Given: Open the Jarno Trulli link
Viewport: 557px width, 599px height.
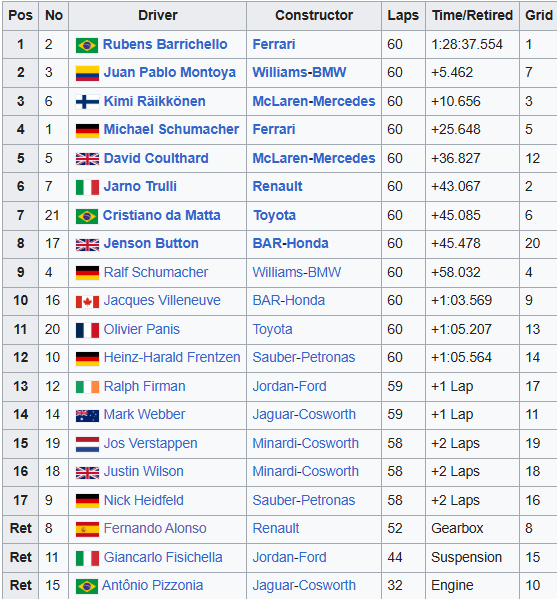Looking at the screenshot, I should click(x=140, y=186).
